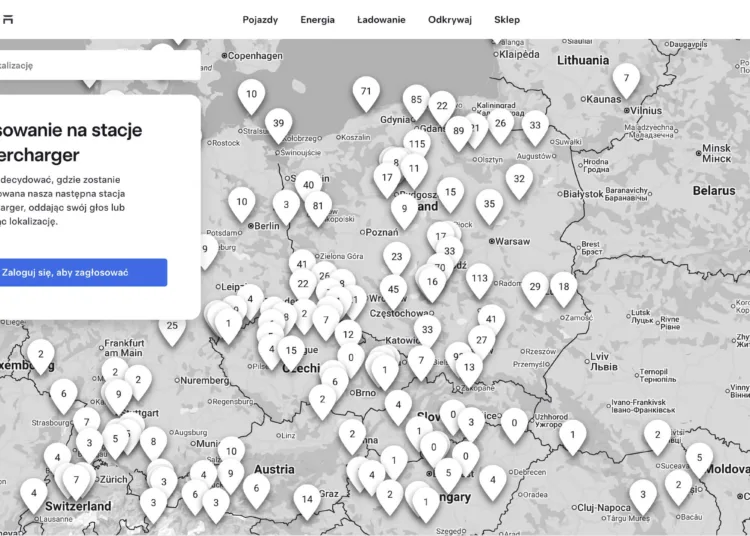Image resolution: width=750 pixels, height=536 pixels.
Task: Select the map pin labeled 71
Action: 366,92
